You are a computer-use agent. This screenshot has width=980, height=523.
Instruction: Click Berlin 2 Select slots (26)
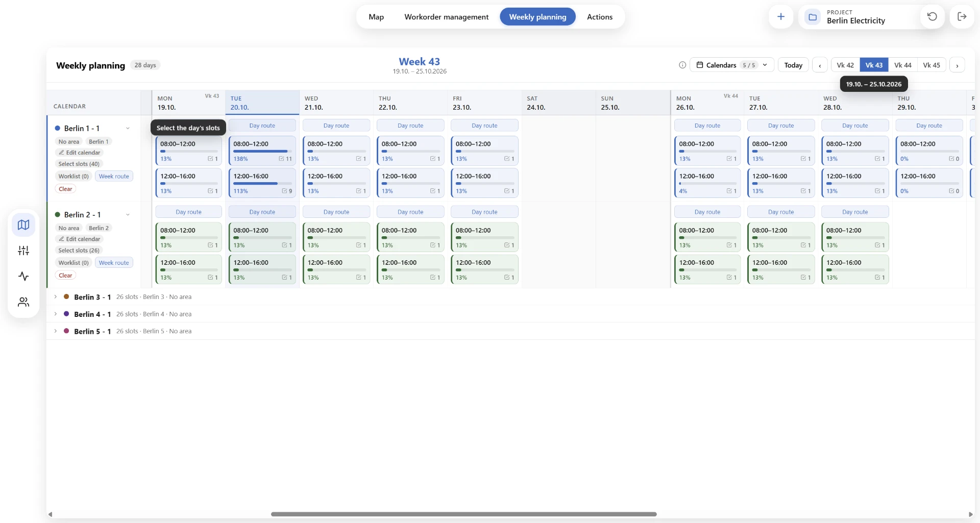(79, 251)
